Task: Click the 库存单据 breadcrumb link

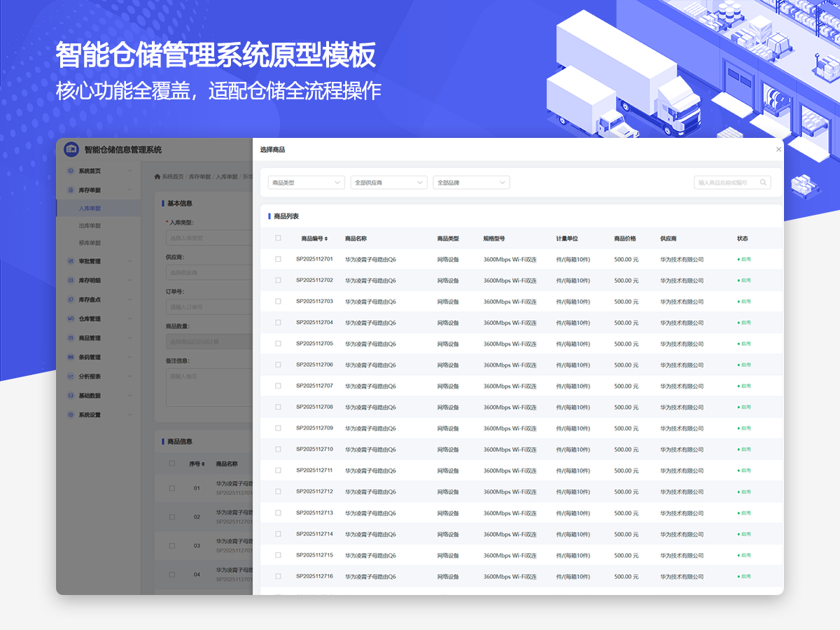Action: 200,177
